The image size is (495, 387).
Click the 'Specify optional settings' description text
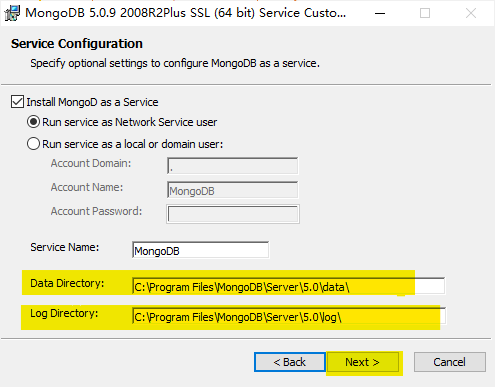[175, 63]
